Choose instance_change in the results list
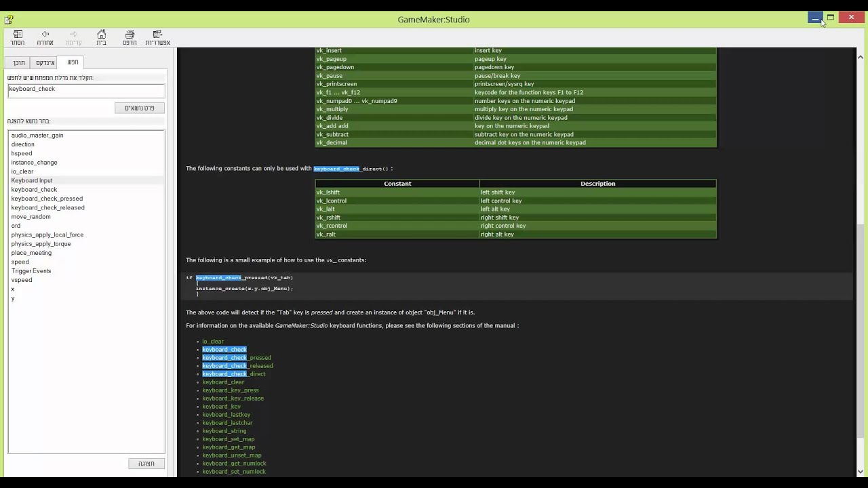This screenshot has height=488, width=868. pos(35,163)
